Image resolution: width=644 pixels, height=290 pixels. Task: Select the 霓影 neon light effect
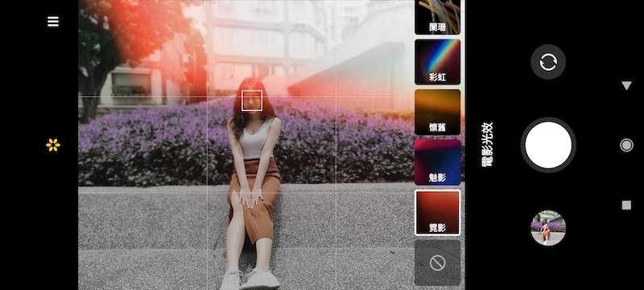(x=437, y=213)
